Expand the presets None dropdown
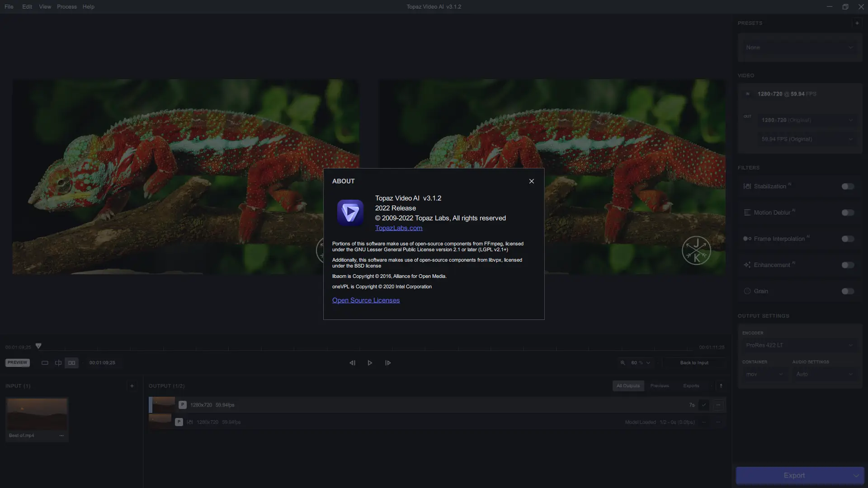Screen dimensions: 868x488 (x=799, y=47)
